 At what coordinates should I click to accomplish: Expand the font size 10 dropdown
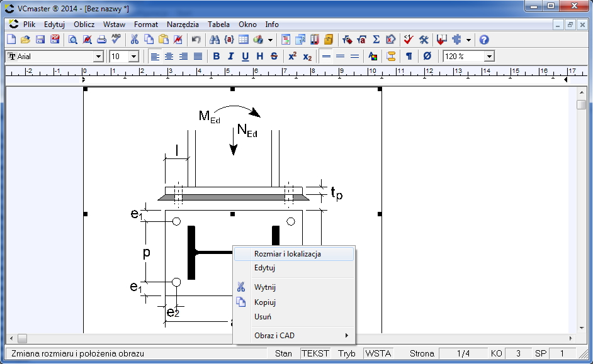(133, 57)
